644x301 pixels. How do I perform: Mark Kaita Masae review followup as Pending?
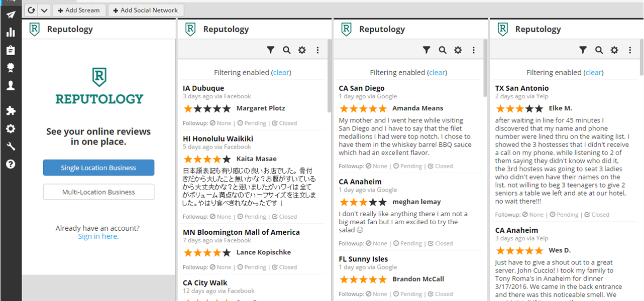252,217
